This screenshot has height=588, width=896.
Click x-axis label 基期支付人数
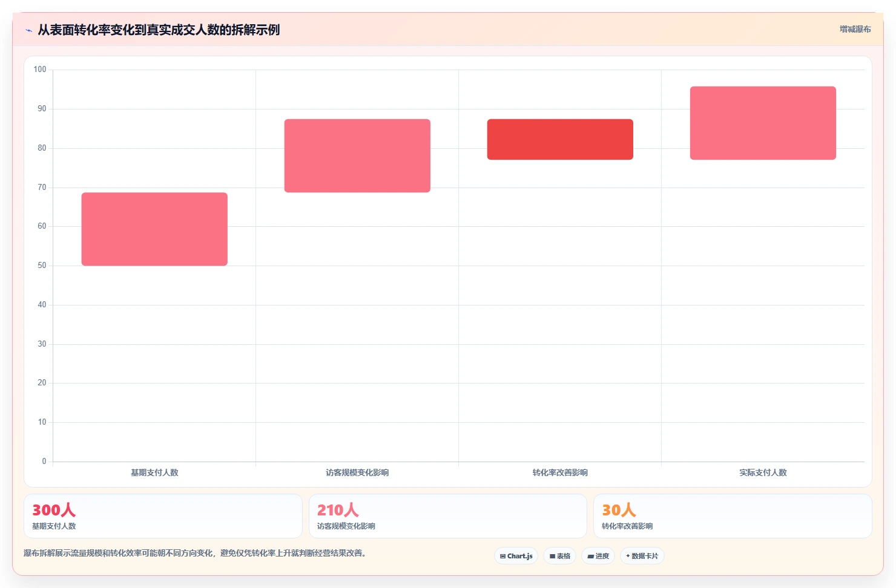coord(154,472)
